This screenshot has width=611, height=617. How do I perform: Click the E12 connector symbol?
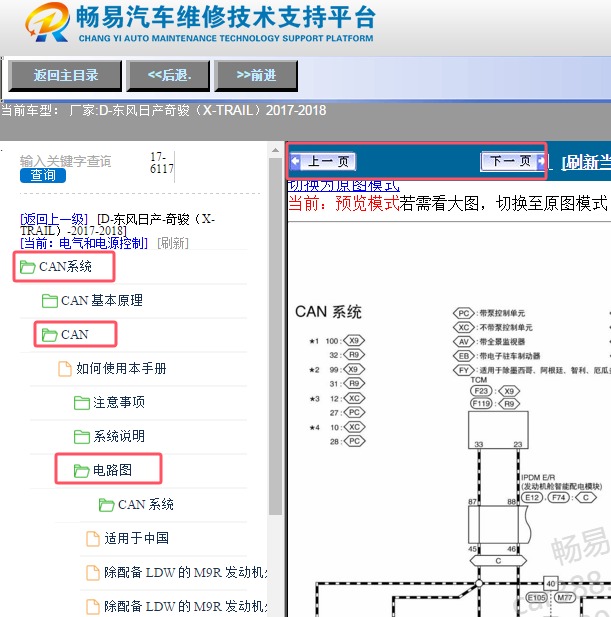(532, 498)
